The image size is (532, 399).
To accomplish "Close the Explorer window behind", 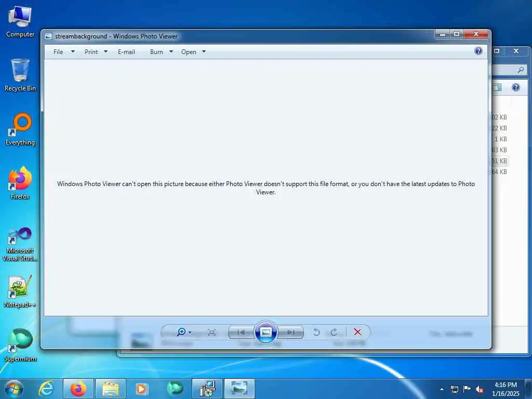I will pyautogui.click(x=516, y=51).
